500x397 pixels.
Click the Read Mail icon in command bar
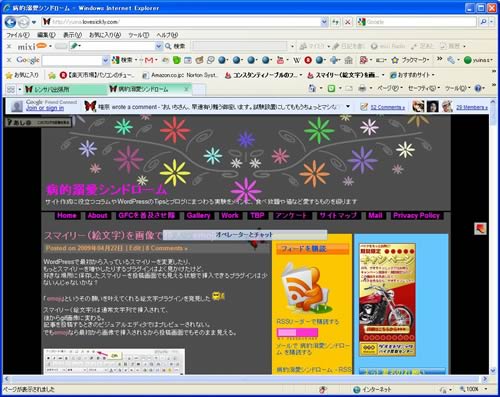349,88
